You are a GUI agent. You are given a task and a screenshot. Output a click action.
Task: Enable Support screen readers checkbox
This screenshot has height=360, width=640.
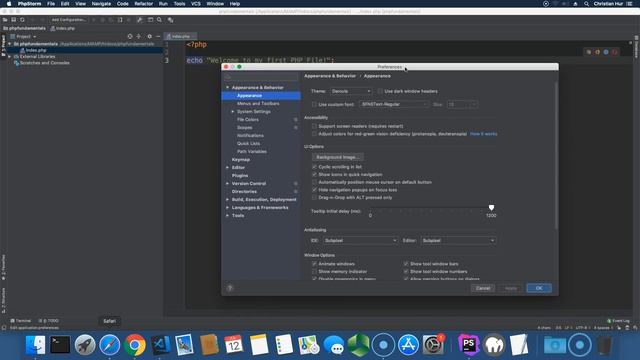coord(314,126)
